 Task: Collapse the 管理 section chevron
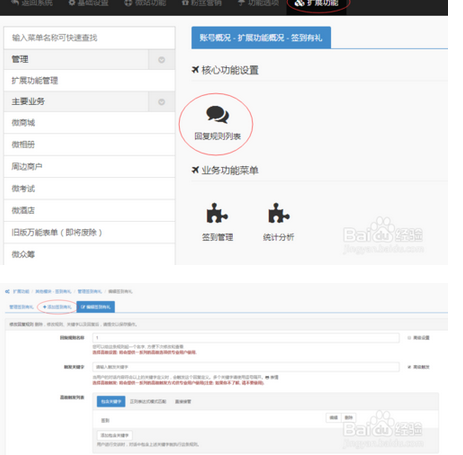pos(161,60)
